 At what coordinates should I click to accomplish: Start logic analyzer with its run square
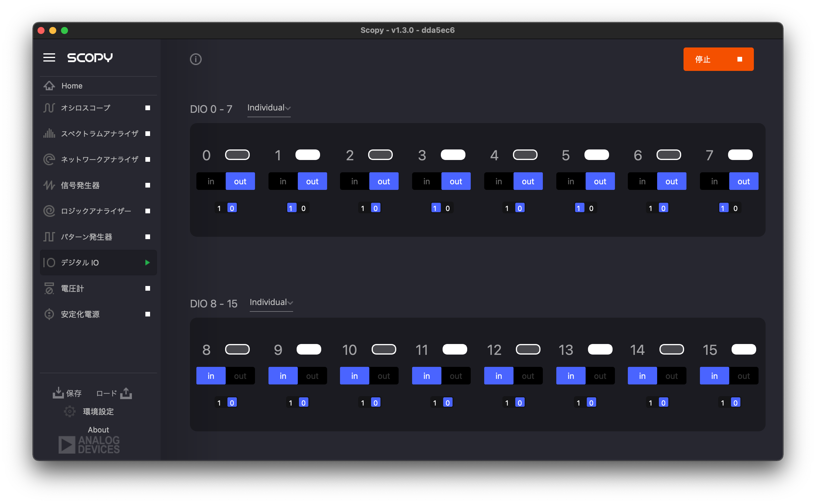(x=148, y=211)
